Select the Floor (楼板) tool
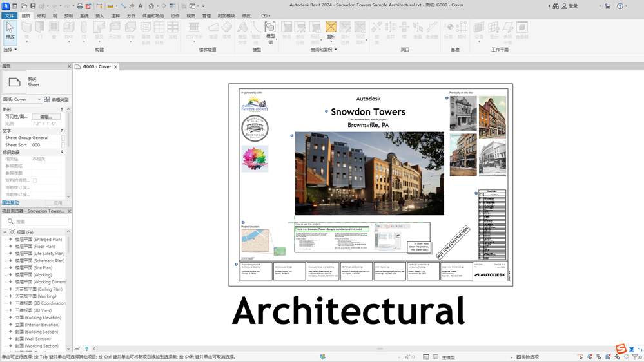644x362 pixels. [x=130, y=32]
